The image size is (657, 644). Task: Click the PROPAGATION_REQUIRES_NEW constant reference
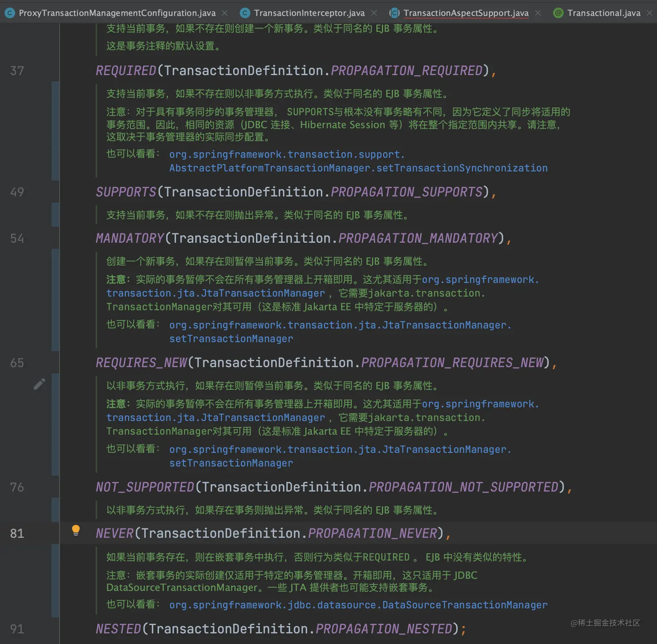(x=453, y=362)
